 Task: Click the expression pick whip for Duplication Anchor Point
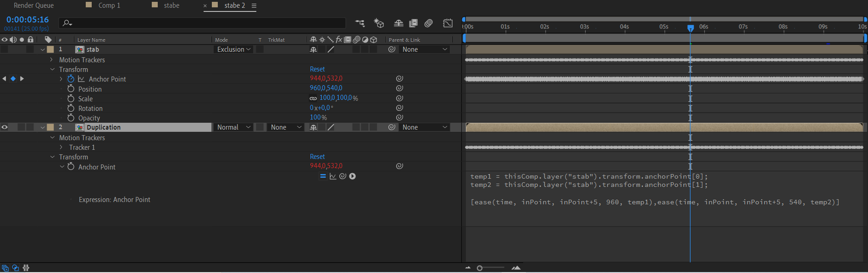[x=343, y=176]
